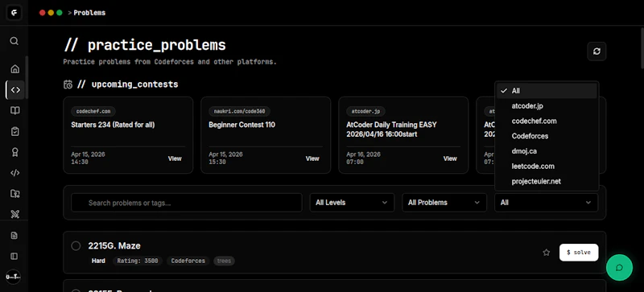Click the Problems breadcrumb in the title bar

click(89, 13)
